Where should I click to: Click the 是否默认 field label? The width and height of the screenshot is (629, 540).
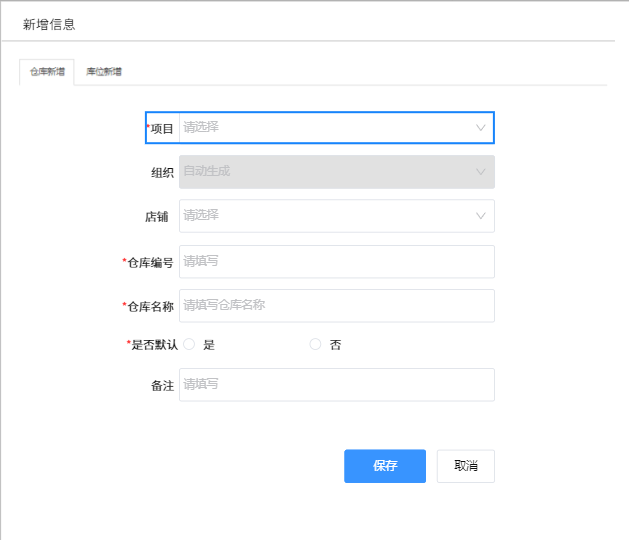click(154, 345)
